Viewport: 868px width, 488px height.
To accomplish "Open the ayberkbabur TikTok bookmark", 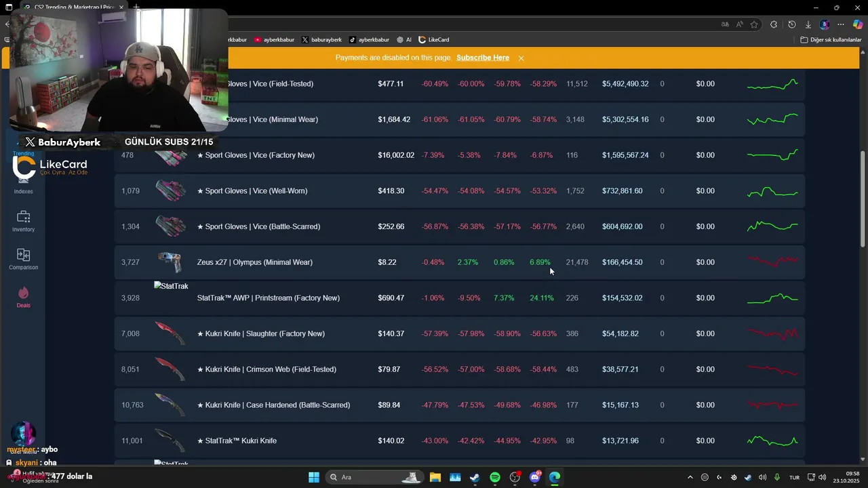I will [370, 40].
